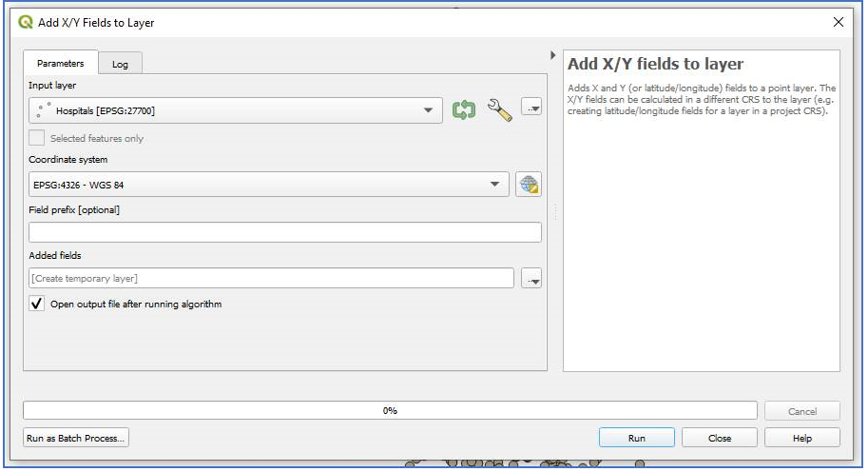The image size is (868, 472).
Task: Click the QGIS logo in title bar
Action: (26, 22)
